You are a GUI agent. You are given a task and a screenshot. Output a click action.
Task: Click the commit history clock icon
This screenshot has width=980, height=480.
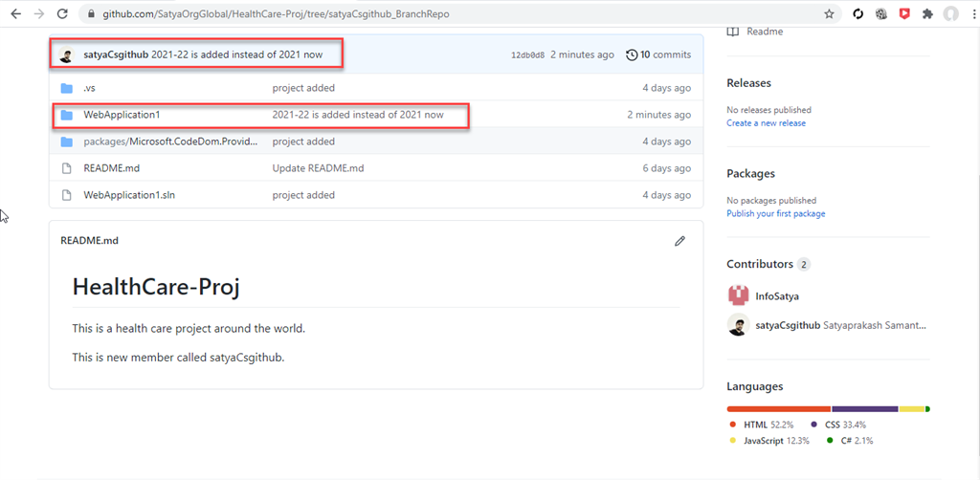[x=632, y=55]
